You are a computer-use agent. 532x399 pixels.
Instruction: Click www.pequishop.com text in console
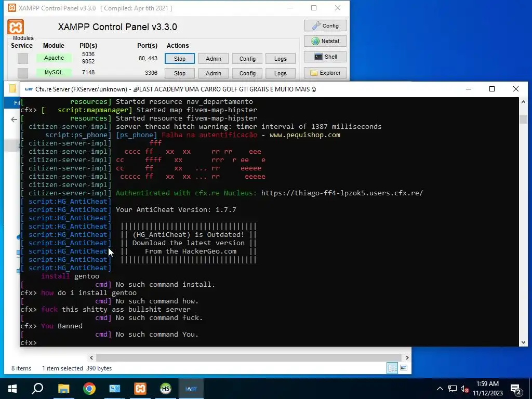pos(304,135)
